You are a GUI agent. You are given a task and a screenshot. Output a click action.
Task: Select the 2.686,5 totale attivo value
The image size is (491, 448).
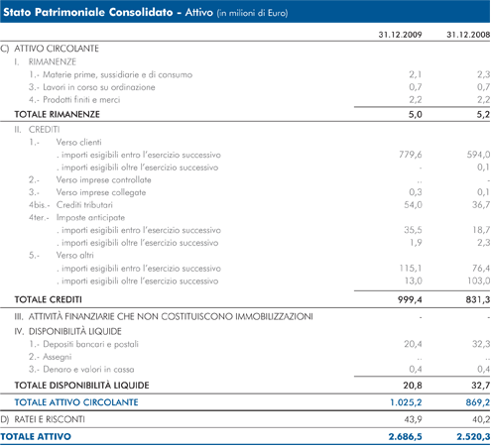[x=406, y=437]
